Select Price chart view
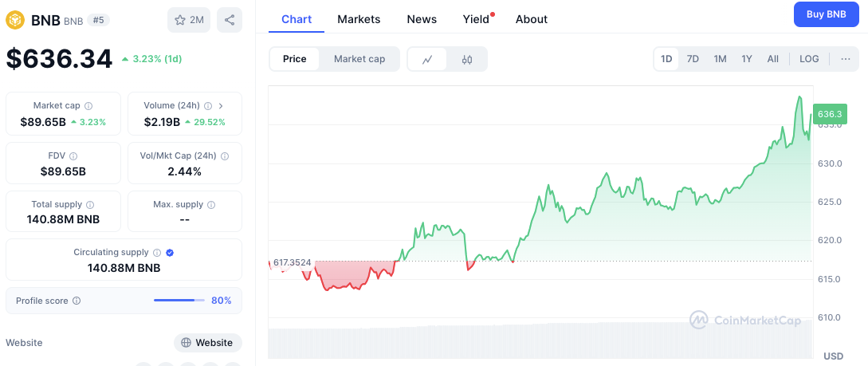868x366 pixels. [294, 59]
